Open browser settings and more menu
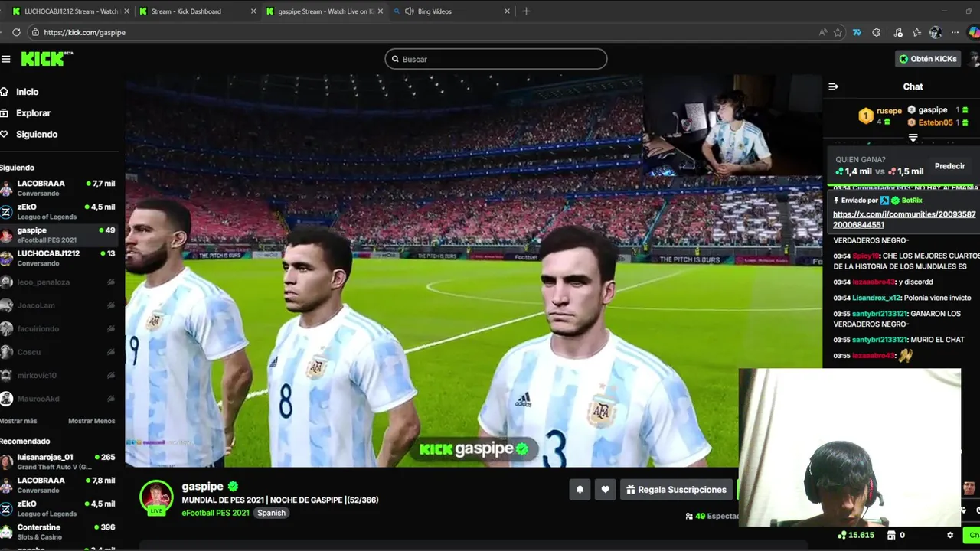 pos(955,32)
